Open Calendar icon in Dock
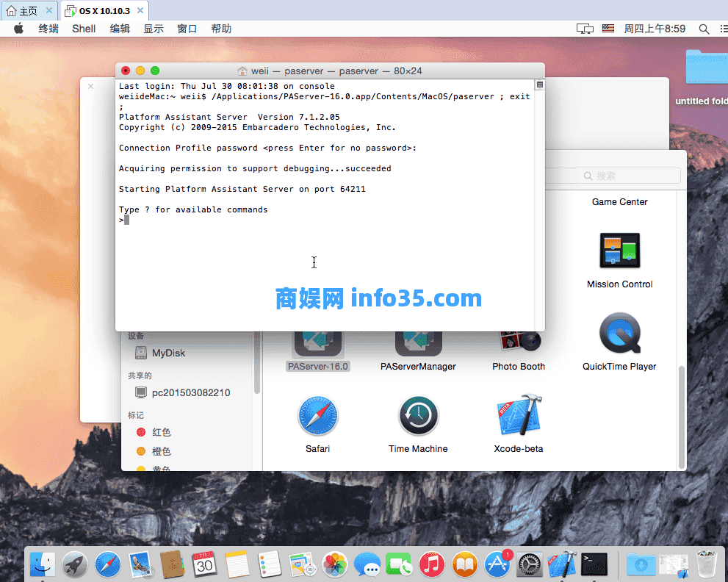 tap(204, 564)
